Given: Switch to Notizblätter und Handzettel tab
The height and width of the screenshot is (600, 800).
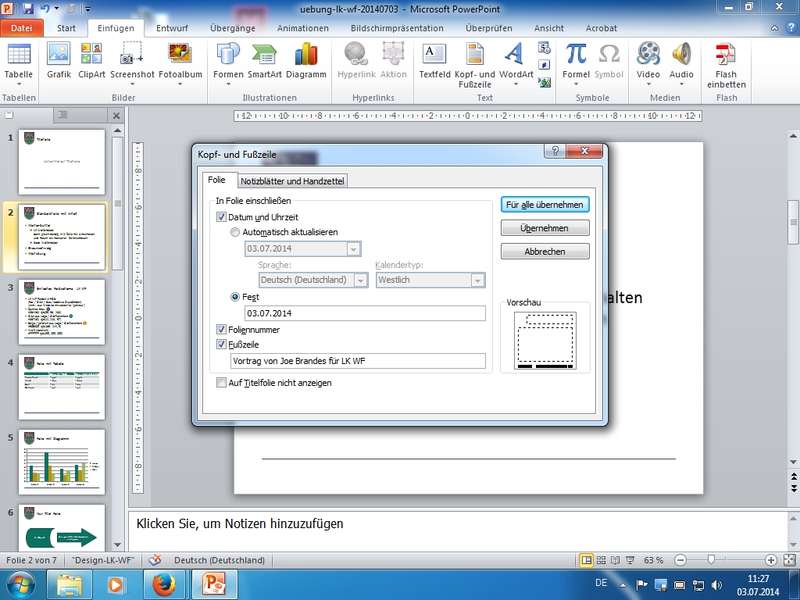Looking at the screenshot, I should [291, 181].
